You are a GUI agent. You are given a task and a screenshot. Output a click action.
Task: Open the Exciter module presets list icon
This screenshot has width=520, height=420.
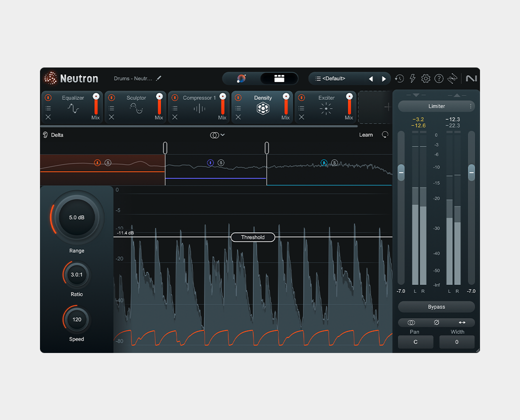[x=301, y=108]
